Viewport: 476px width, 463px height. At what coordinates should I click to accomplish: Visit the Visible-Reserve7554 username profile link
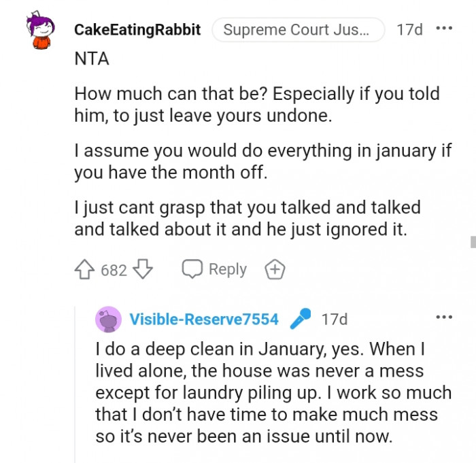204,319
